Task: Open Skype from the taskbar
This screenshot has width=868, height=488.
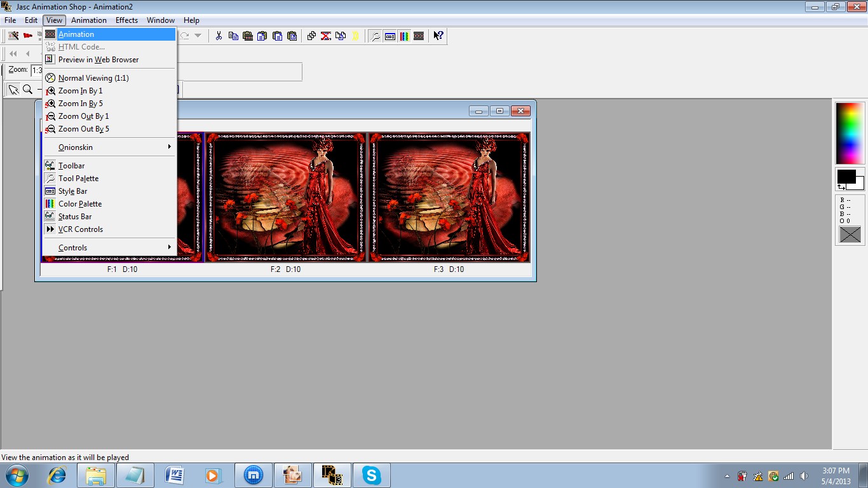Action: pyautogui.click(x=371, y=475)
